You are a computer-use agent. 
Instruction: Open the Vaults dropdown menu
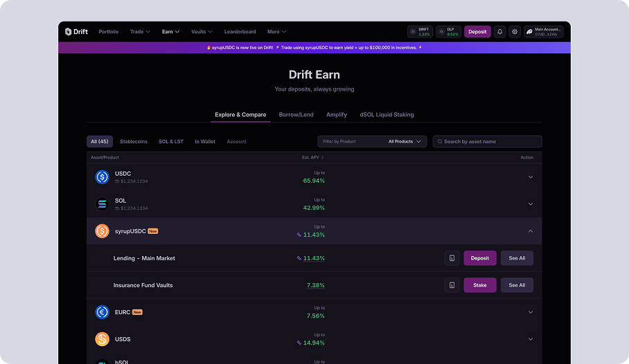pyautogui.click(x=202, y=32)
